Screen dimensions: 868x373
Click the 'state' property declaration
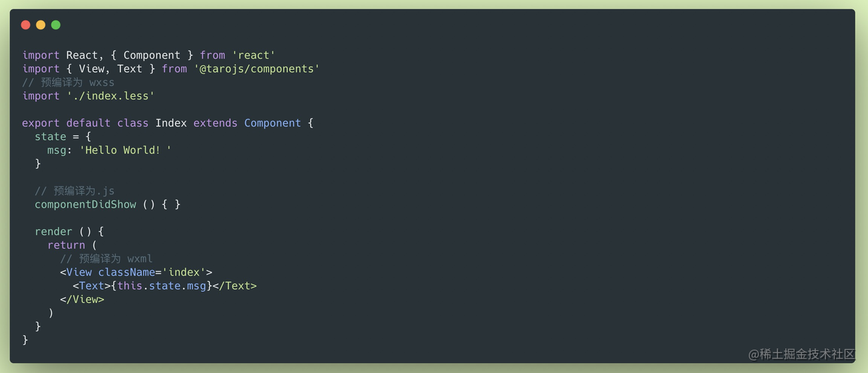(51, 137)
